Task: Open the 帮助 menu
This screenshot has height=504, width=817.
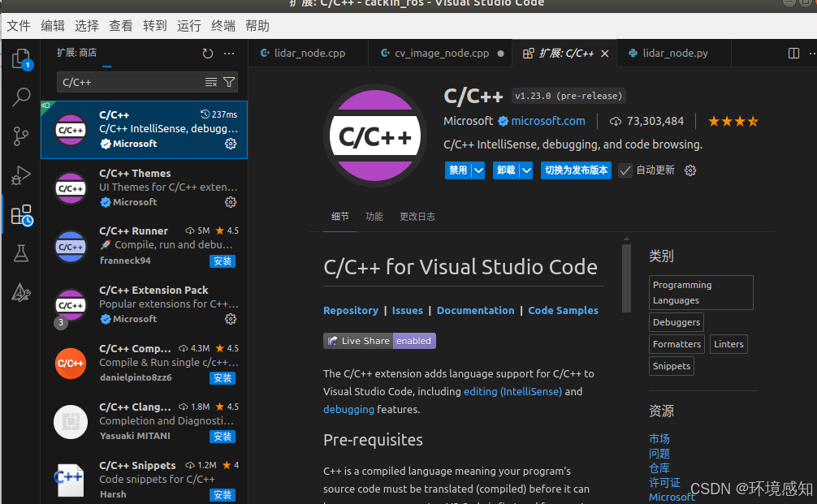Action: point(257,25)
